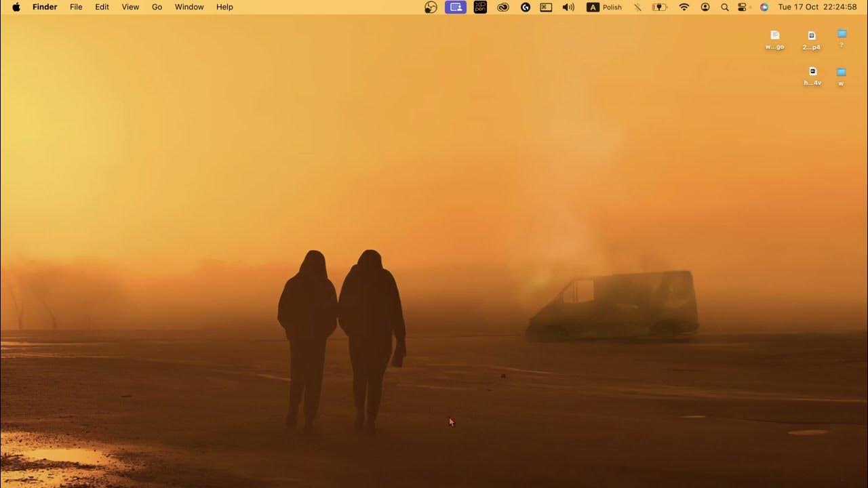
Task: Open the OBS menu bar icon
Action: point(431,7)
